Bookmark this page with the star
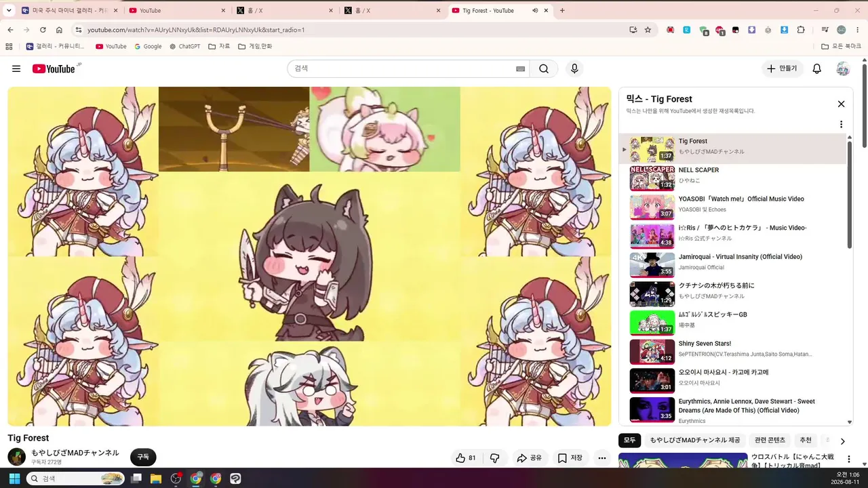Image resolution: width=868 pixels, height=488 pixels. [648, 30]
